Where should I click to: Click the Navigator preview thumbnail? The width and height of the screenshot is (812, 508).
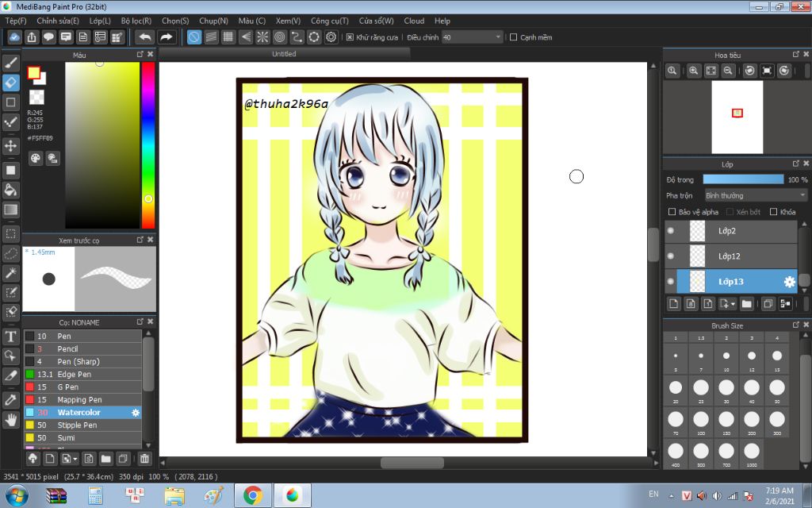click(x=737, y=117)
